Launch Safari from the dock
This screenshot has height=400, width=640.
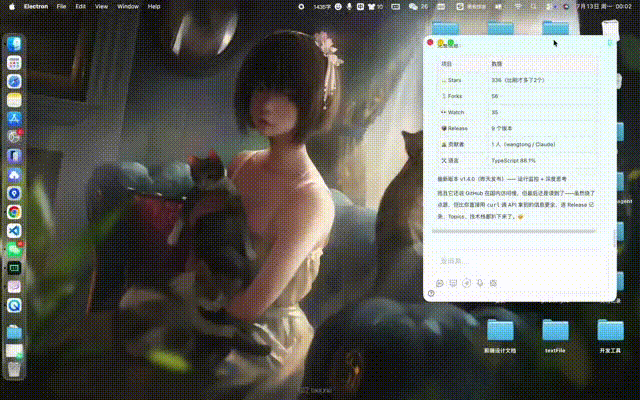click(x=14, y=82)
